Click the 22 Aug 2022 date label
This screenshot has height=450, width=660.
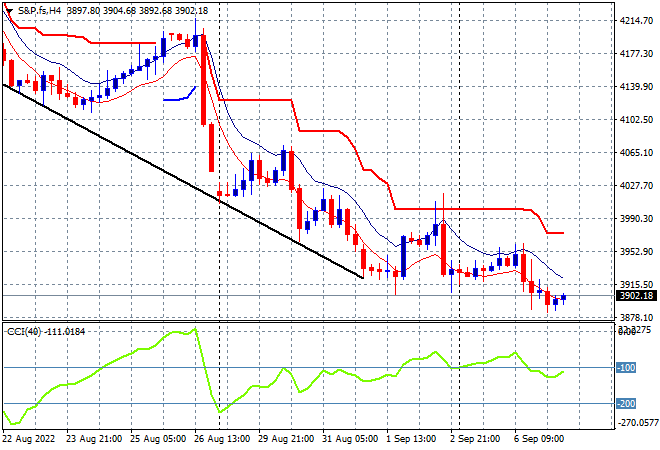point(29,439)
